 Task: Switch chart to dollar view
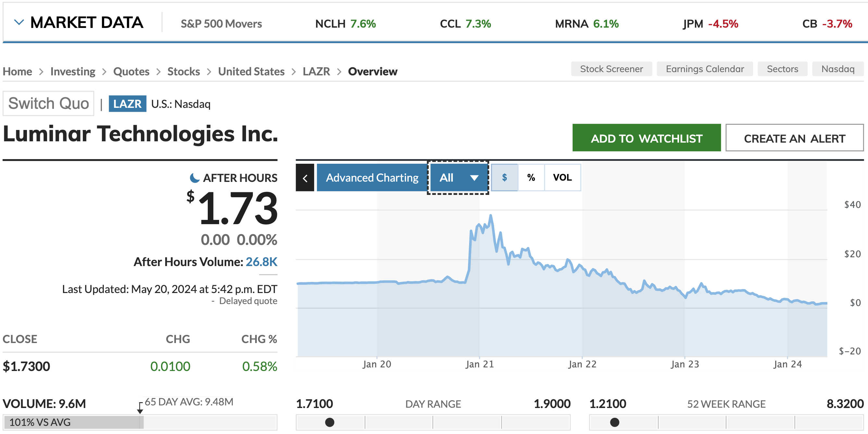pos(504,178)
